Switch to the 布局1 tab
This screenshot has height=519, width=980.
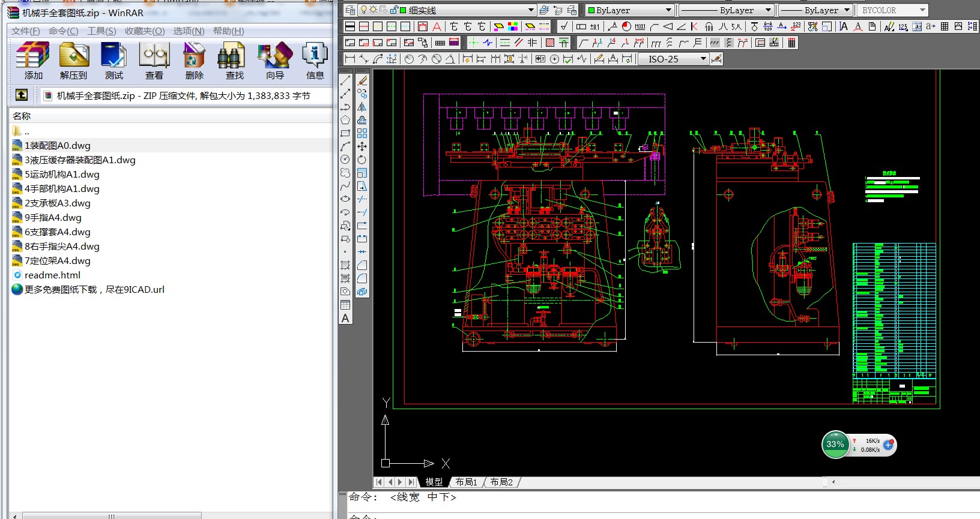pos(466,482)
